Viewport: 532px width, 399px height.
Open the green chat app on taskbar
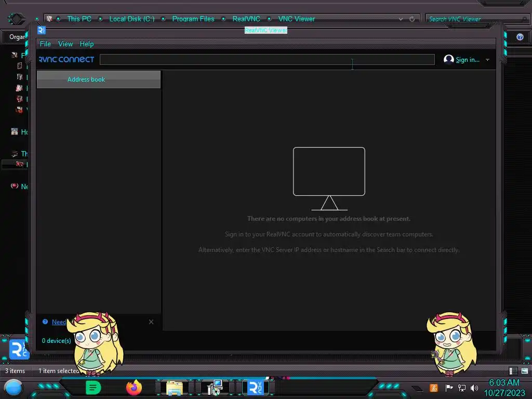(x=93, y=388)
